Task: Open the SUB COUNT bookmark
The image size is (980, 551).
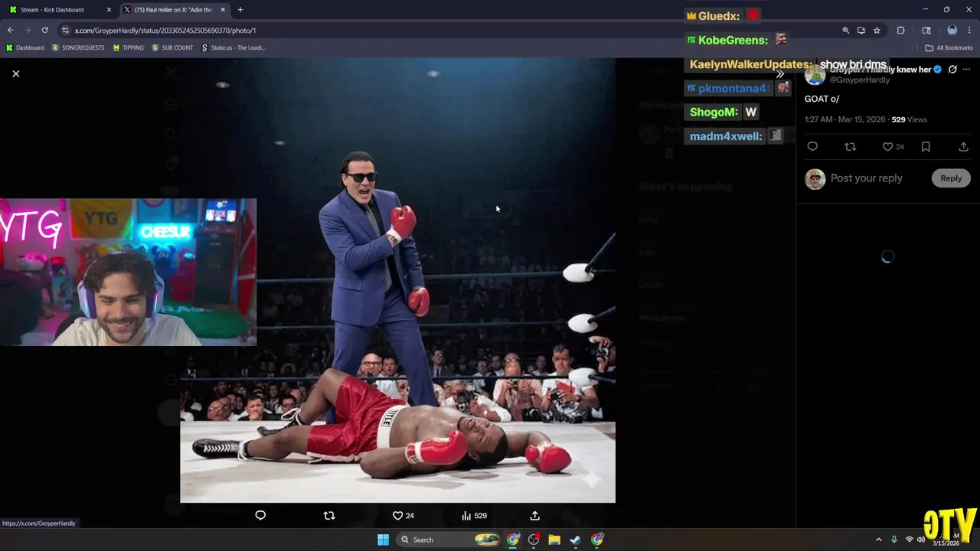Action: coord(172,47)
